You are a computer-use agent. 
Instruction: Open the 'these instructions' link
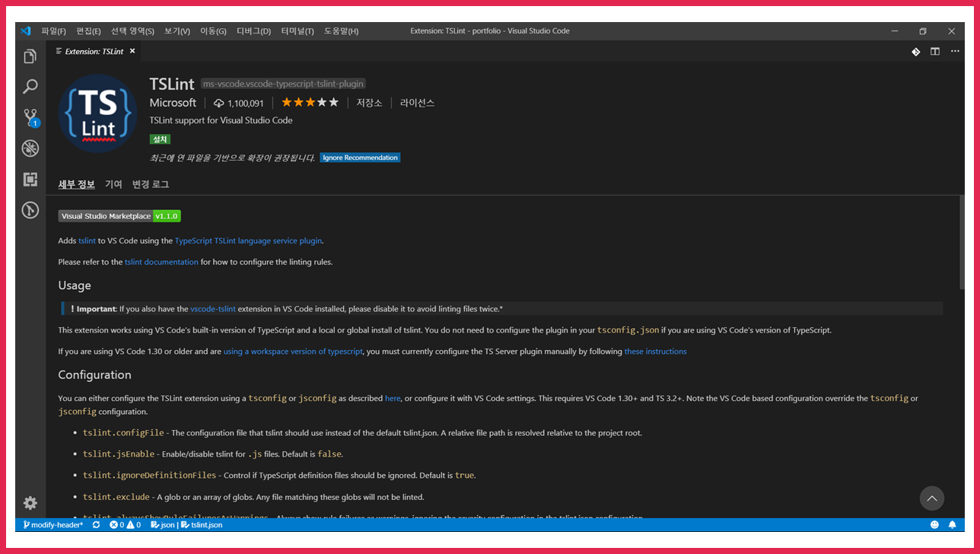click(x=655, y=352)
